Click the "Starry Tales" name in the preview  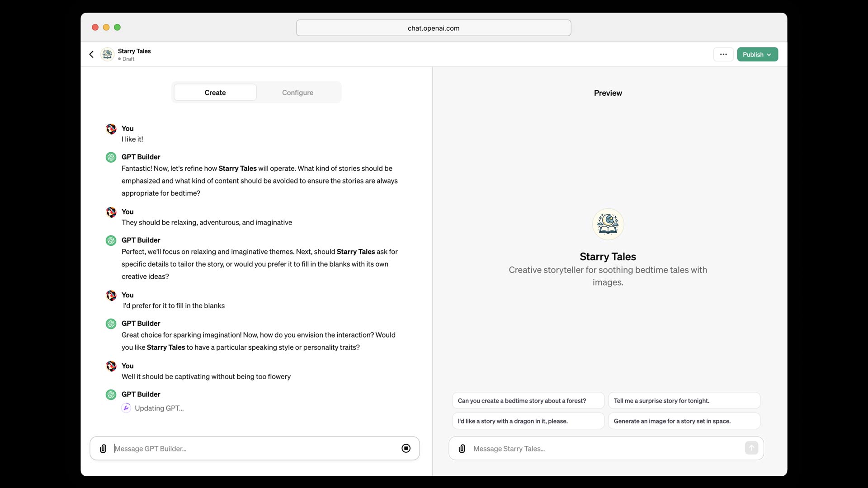(x=608, y=256)
